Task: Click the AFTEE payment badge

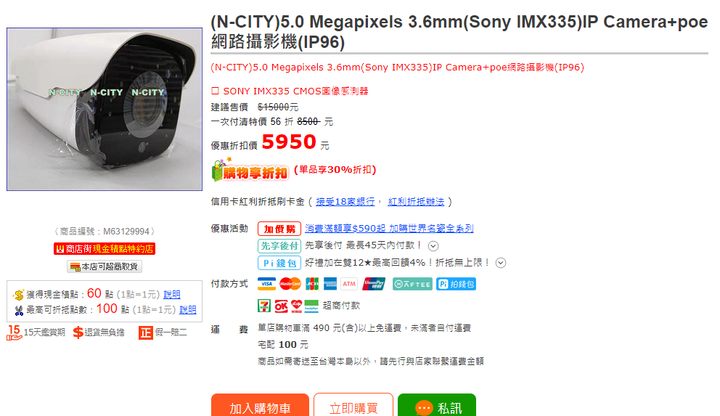Action: (412, 284)
